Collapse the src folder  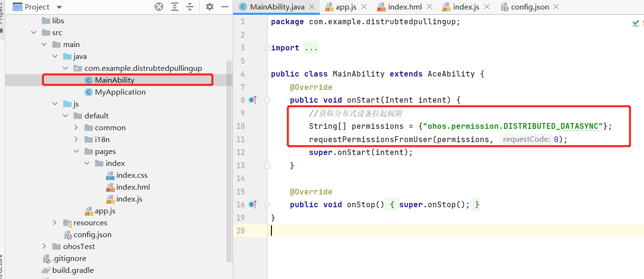(x=34, y=33)
